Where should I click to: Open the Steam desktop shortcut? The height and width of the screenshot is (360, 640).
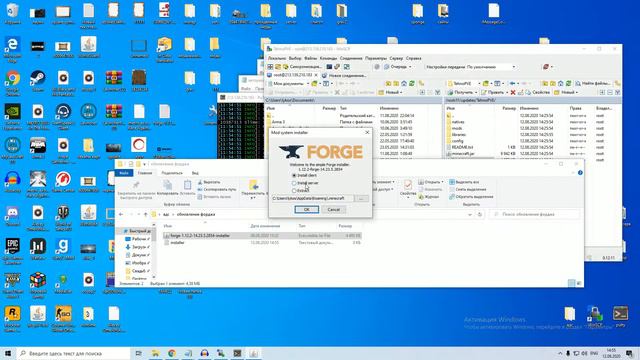click(38, 81)
